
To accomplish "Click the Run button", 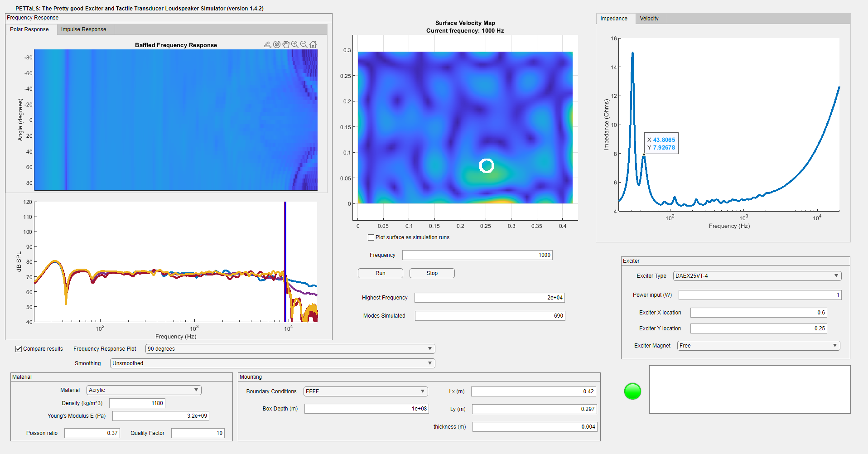I will click(x=381, y=273).
